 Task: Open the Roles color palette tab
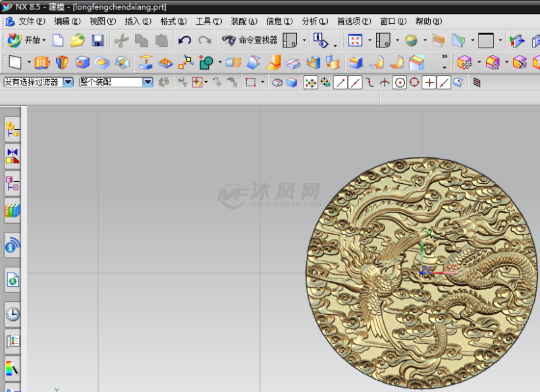[x=13, y=368]
